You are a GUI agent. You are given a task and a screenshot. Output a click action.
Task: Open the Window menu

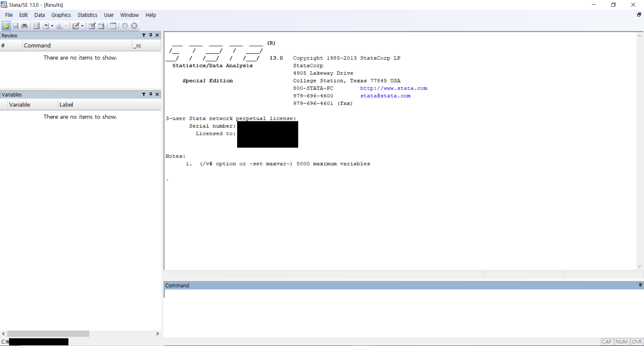tap(129, 15)
